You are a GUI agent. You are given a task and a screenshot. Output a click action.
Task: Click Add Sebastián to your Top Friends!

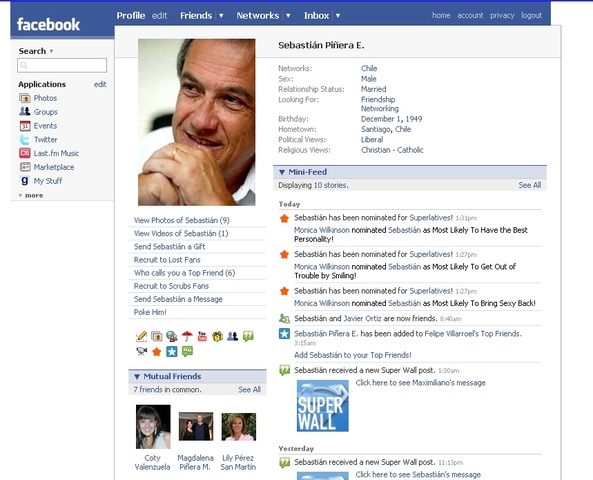coord(352,355)
